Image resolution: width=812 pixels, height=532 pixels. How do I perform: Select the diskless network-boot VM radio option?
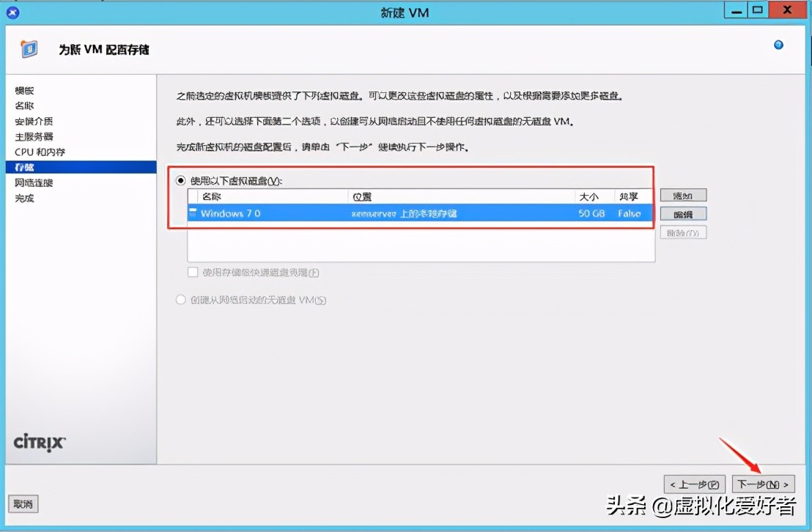coord(180,300)
